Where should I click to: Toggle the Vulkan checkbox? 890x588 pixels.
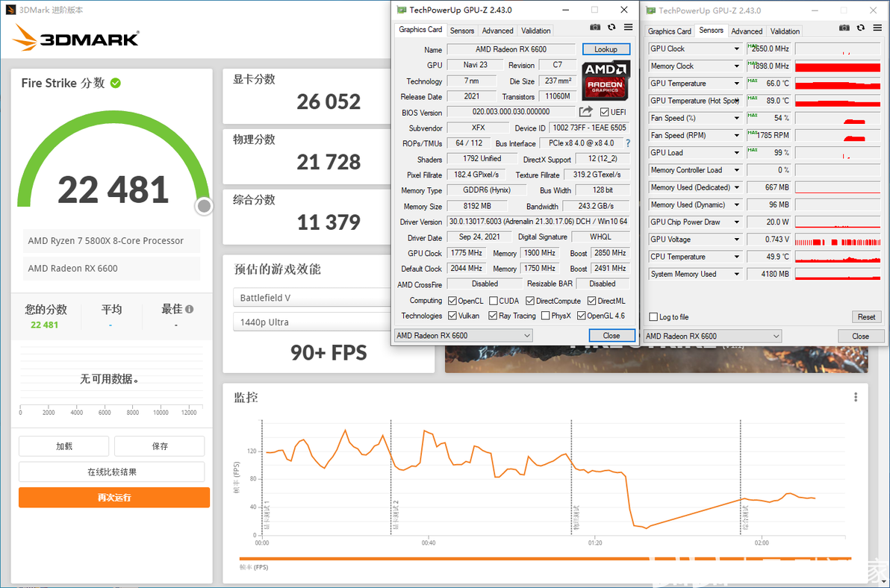pyautogui.click(x=452, y=315)
